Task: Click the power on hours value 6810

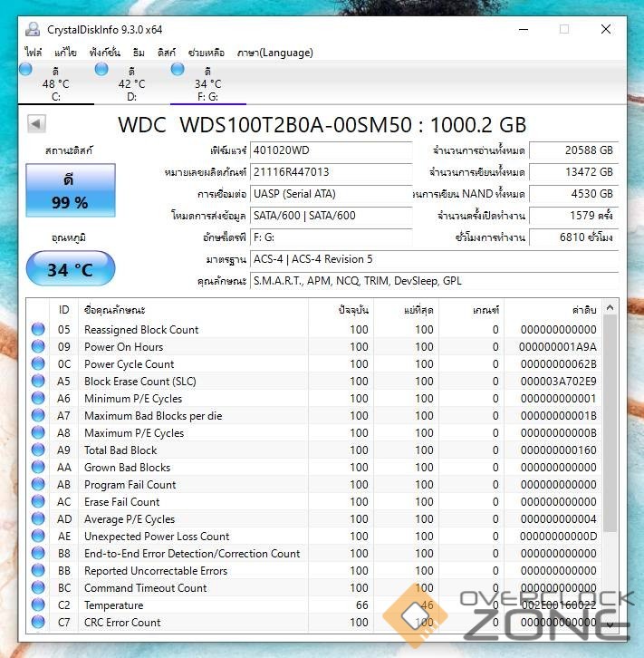Action: (574, 237)
